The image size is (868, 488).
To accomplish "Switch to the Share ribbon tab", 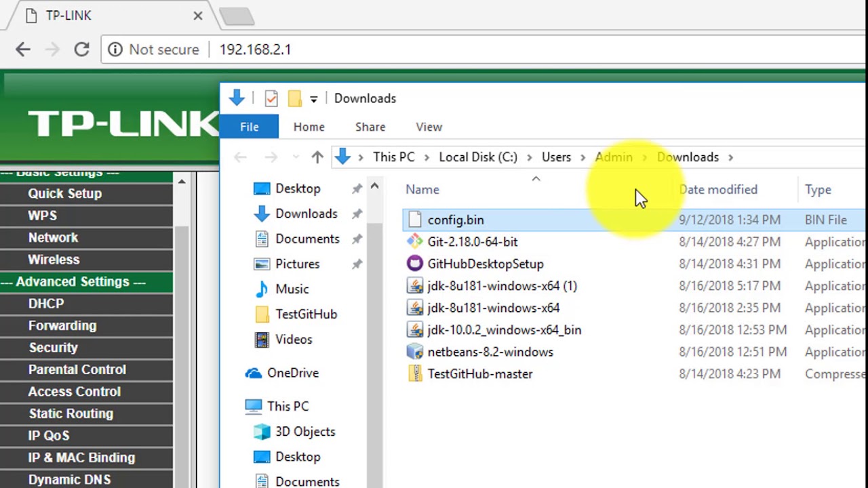I will point(370,127).
